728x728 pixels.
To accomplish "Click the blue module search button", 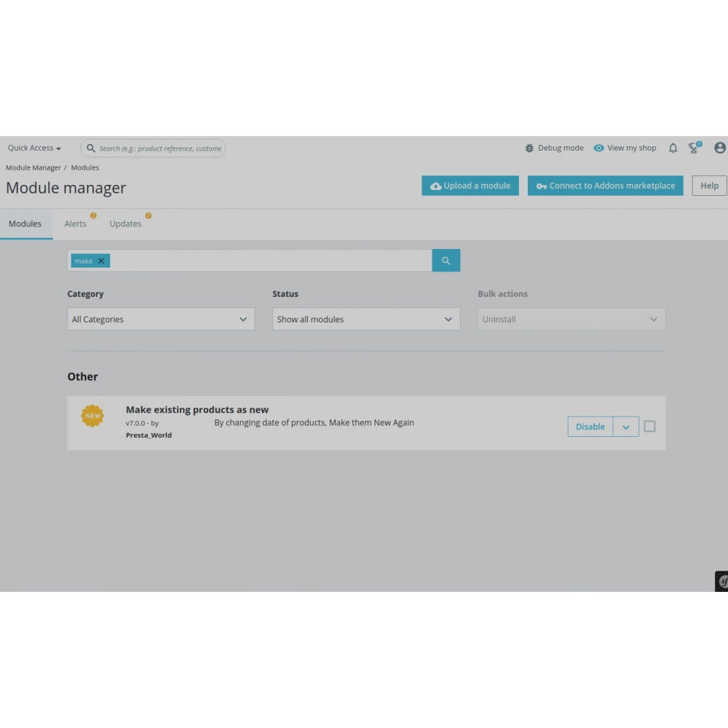I will [x=446, y=261].
